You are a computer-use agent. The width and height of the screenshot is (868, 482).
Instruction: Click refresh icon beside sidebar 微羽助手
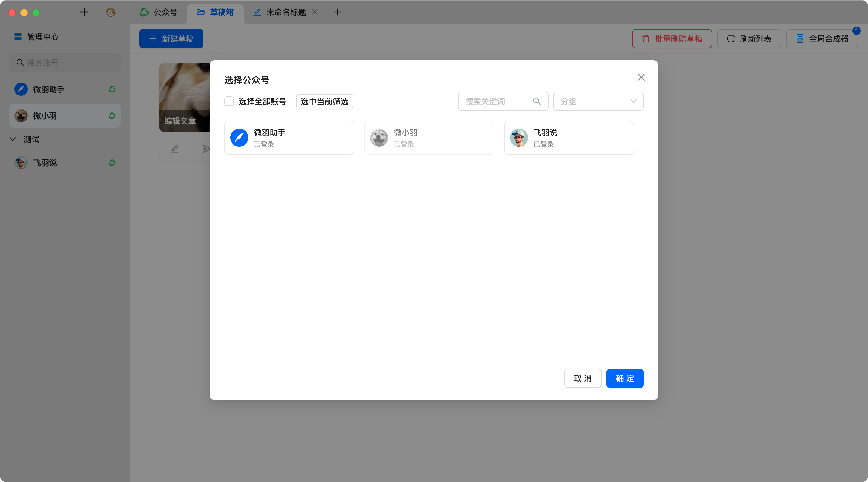click(x=112, y=89)
